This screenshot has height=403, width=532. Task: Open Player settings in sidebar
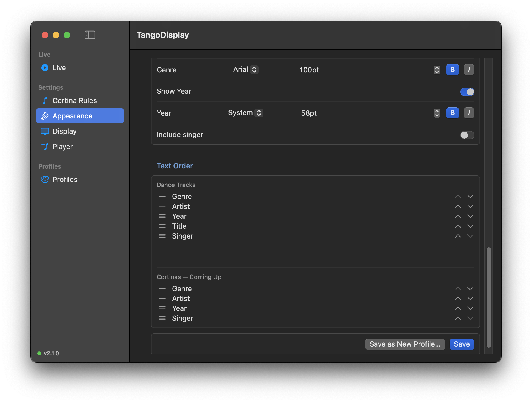click(x=80, y=147)
